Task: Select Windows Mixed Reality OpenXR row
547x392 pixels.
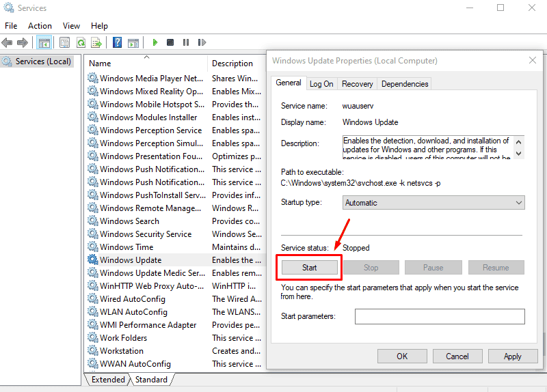Action: tap(174, 92)
